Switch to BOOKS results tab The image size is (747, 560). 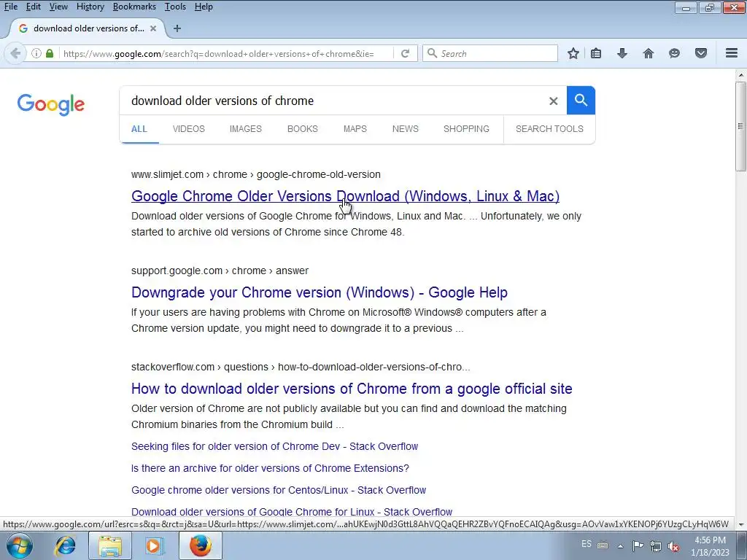pos(303,129)
